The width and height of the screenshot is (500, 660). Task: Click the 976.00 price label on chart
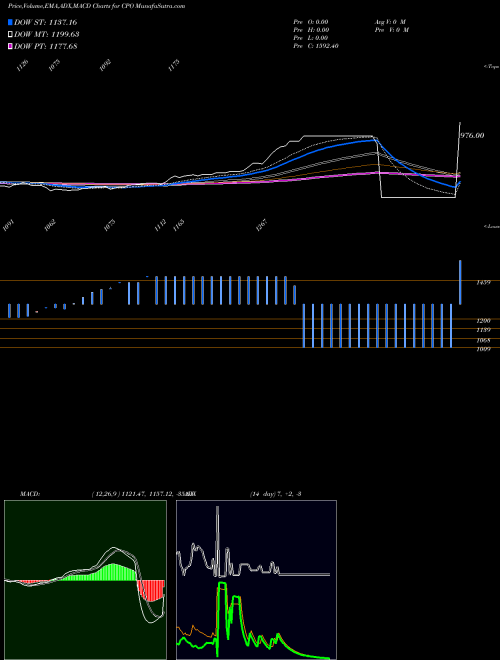click(472, 136)
